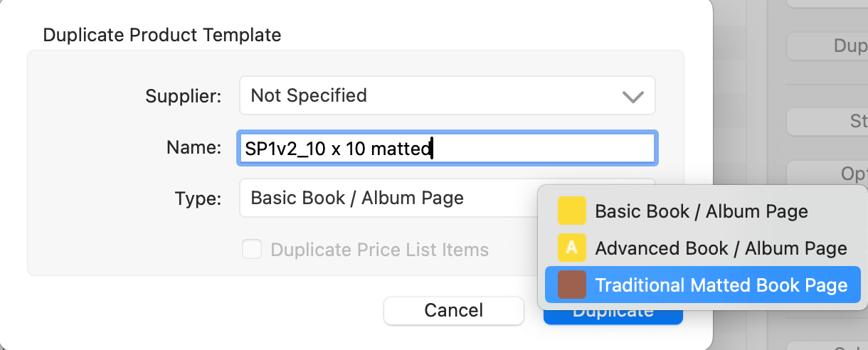Click the 'Duplicate Product Template' dialog title

162,34
